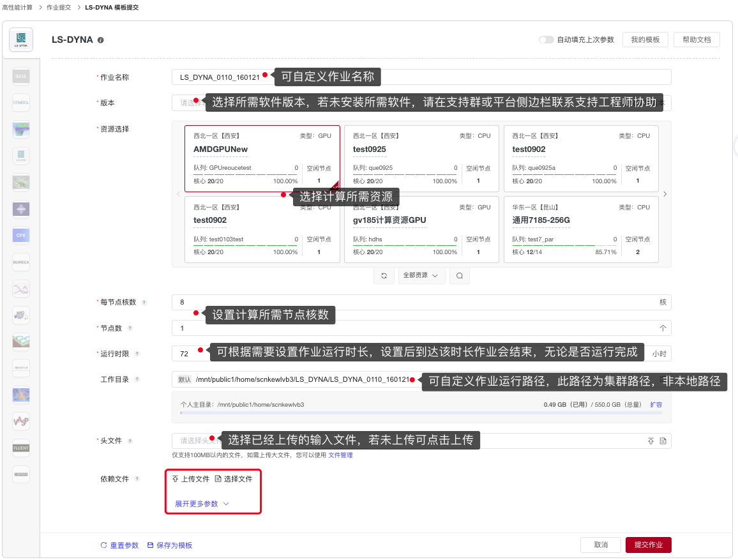
Task: Select the gv185计算资源GPU resource card
Action: tap(421, 229)
